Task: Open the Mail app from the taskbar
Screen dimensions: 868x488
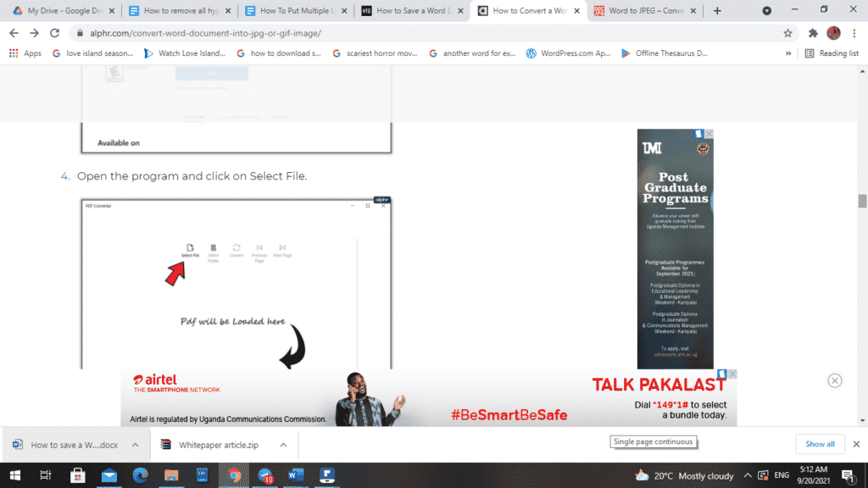Action: click(109, 476)
